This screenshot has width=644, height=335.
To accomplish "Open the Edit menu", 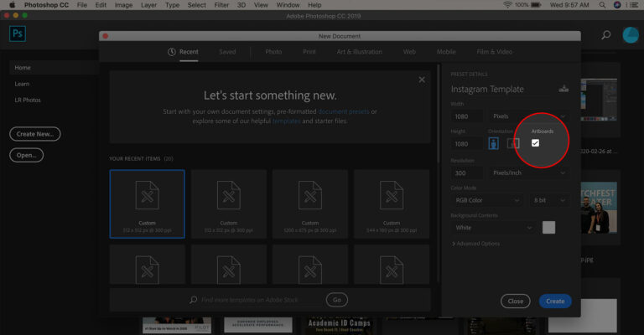I will pos(101,5).
